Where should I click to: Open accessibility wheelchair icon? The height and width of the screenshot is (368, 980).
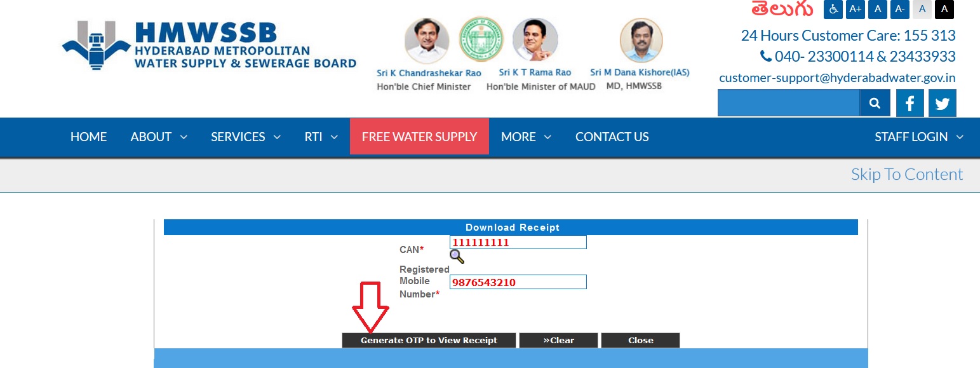(x=833, y=9)
